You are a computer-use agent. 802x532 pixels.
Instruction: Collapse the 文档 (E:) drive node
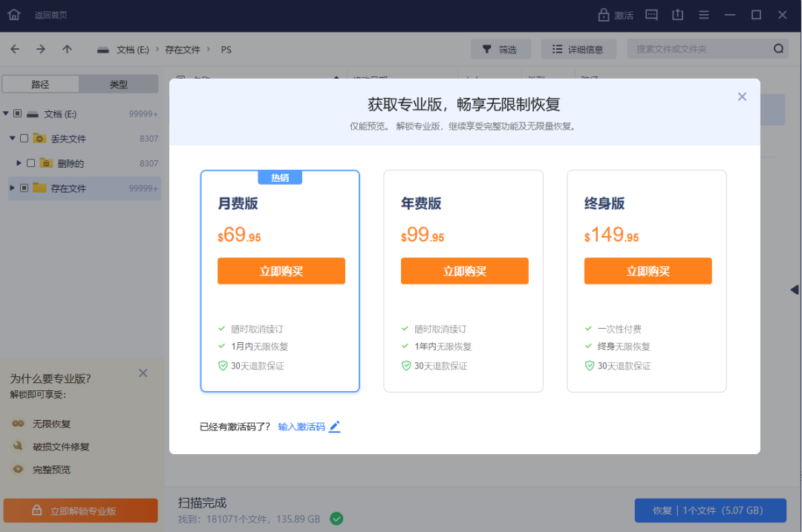pos(6,114)
